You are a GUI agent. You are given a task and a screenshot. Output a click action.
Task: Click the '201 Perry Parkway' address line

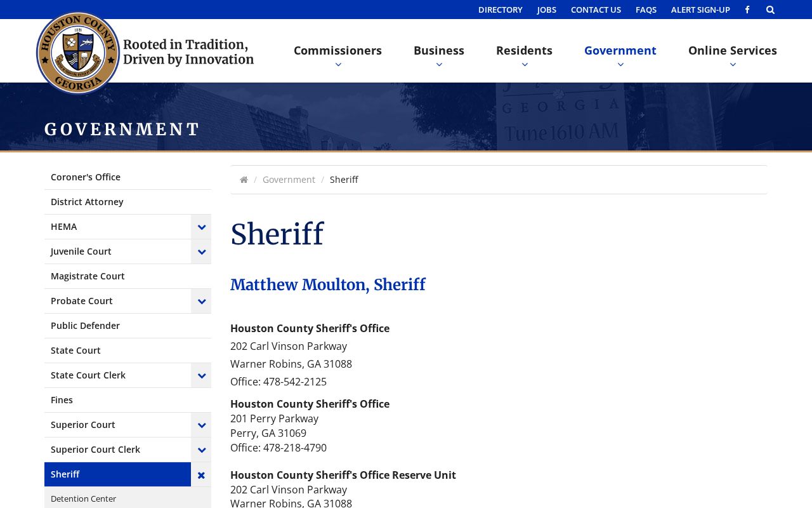pos(274,418)
